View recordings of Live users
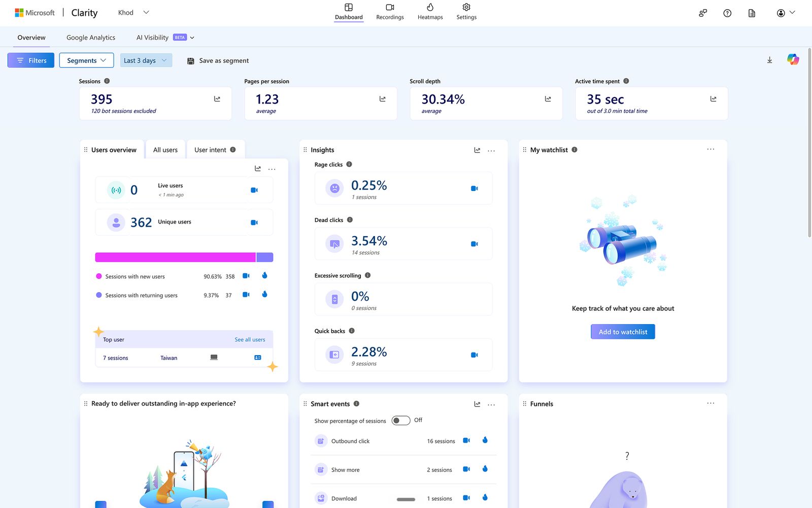The image size is (812, 508). pos(254,190)
